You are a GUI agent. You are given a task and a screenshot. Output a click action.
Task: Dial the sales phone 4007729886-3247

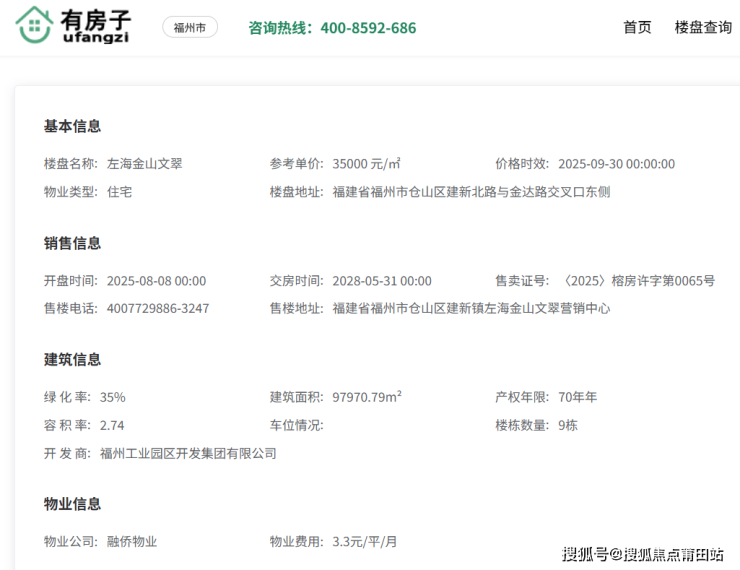(158, 308)
